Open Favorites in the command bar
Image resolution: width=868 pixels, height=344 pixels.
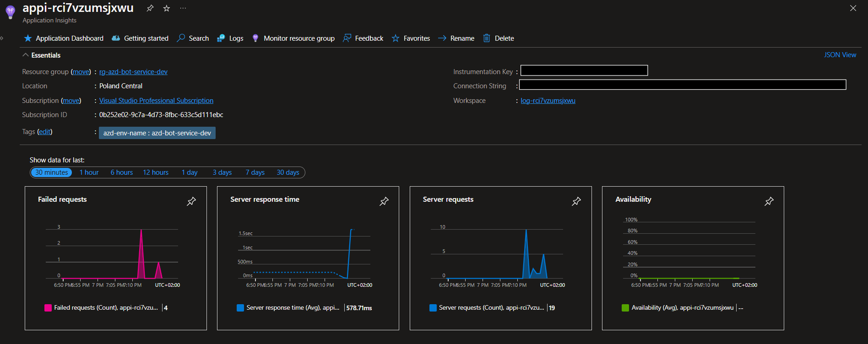point(411,38)
